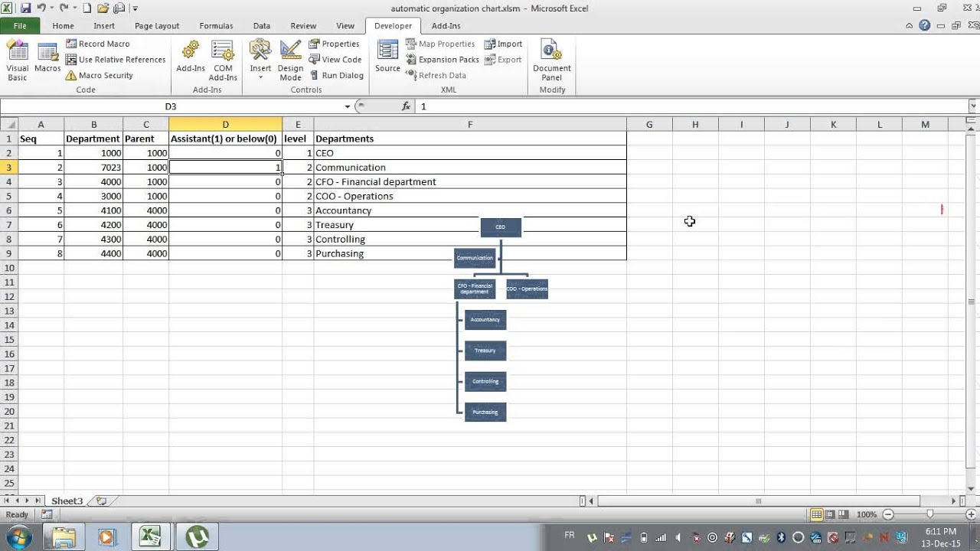Switch to Page Layout view
Viewport: 980px width, 551px height.
coord(830,515)
